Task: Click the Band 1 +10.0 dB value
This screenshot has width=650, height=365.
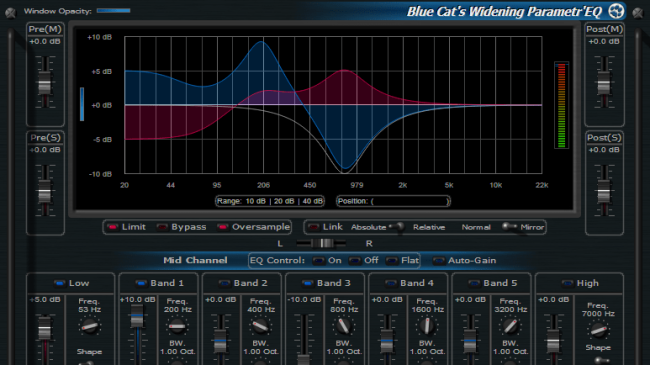Action: [x=137, y=299]
